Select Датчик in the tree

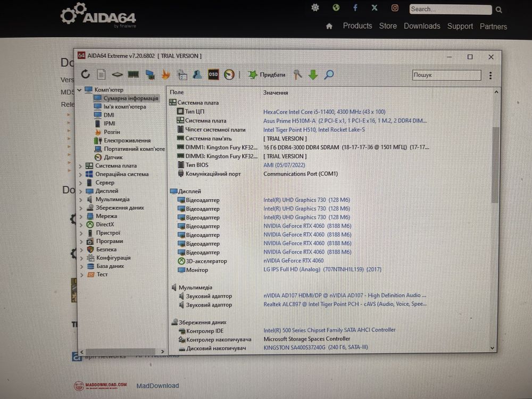pyautogui.click(x=113, y=157)
